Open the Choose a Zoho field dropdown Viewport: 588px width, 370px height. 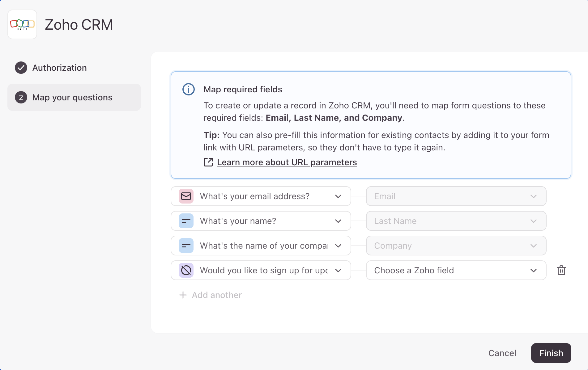pyautogui.click(x=456, y=270)
